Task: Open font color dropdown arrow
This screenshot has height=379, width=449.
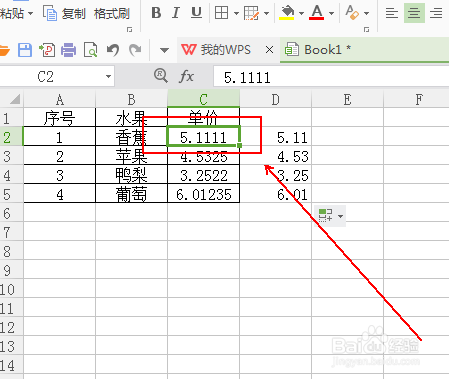Action: click(331, 14)
